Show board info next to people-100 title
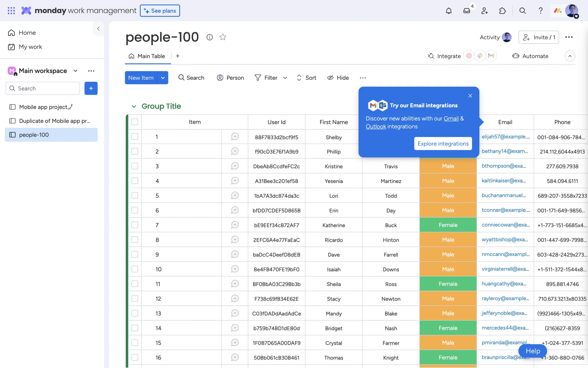 coord(209,37)
